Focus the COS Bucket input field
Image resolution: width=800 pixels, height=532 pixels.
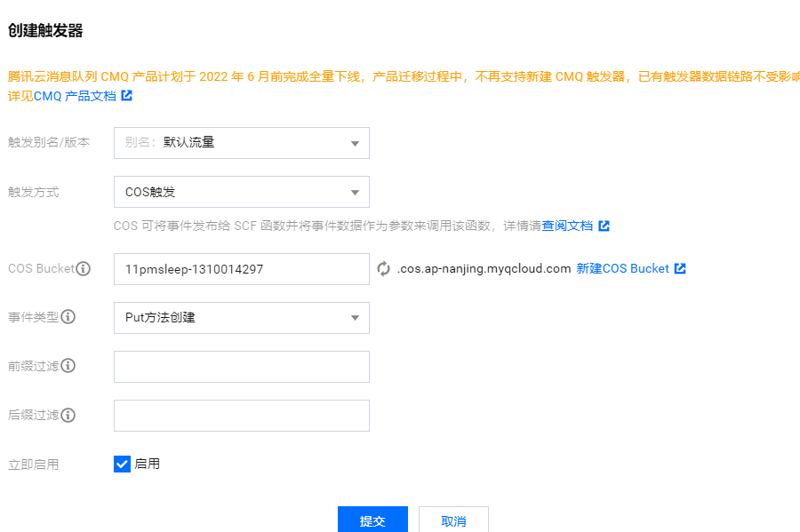click(241, 269)
